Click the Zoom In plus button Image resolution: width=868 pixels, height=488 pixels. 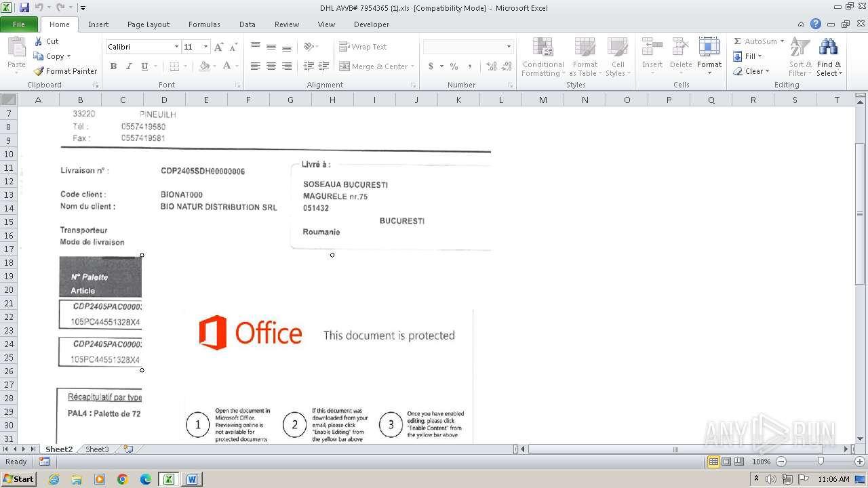859,462
